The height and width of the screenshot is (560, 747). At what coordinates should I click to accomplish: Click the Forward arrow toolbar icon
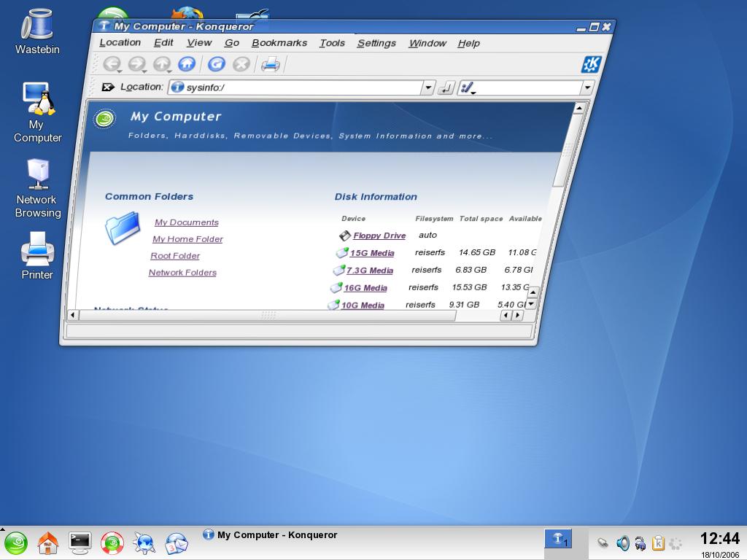[137, 64]
